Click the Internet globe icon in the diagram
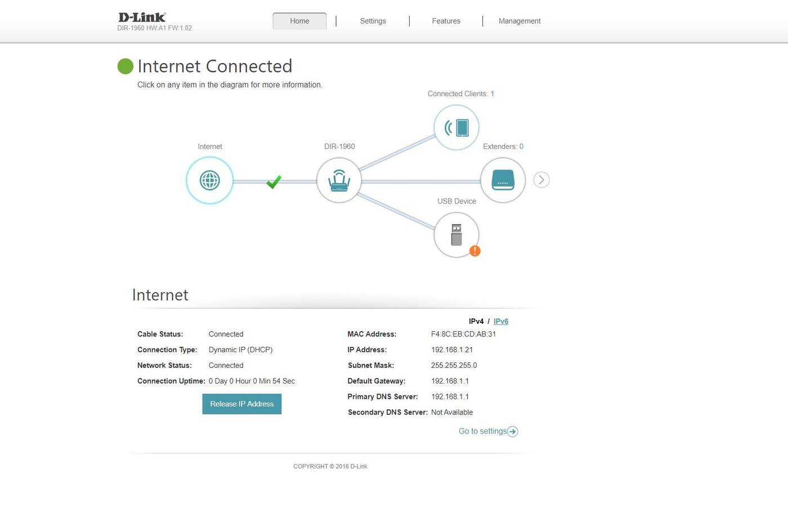The width and height of the screenshot is (788, 532). point(209,180)
